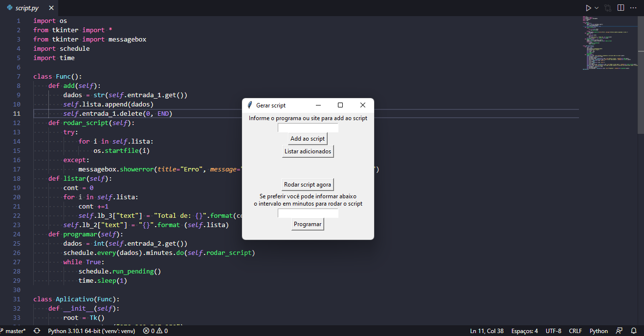The width and height of the screenshot is (644, 336).
Task: Open the notifications bell icon
Action: click(x=633, y=331)
